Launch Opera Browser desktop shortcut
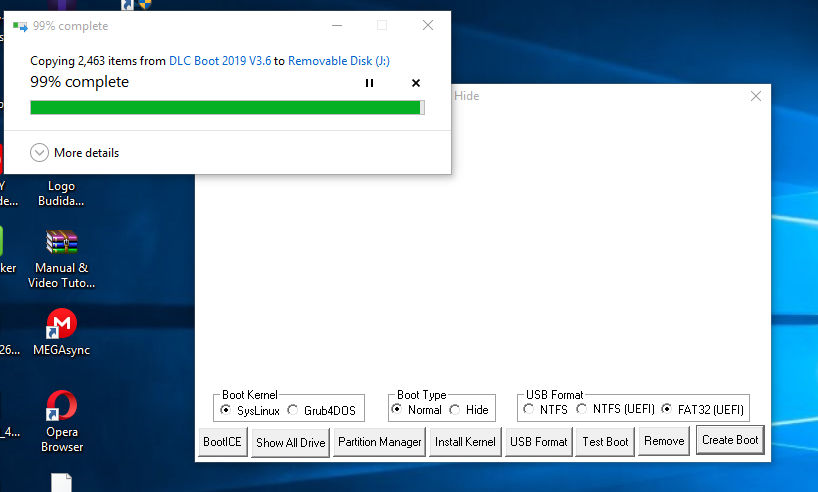Image resolution: width=818 pixels, height=492 pixels. coord(62,421)
